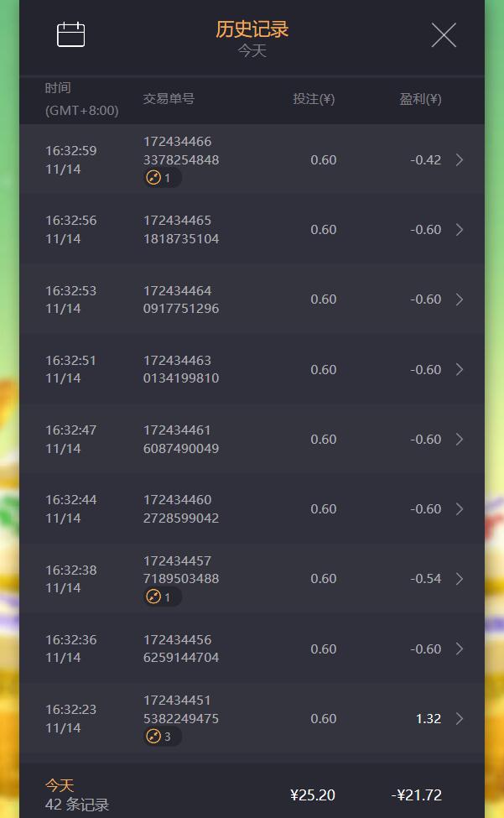Expand the 16:32:56 record details arrow
This screenshot has height=818, width=504.
pyautogui.click(x=460, y=230)
